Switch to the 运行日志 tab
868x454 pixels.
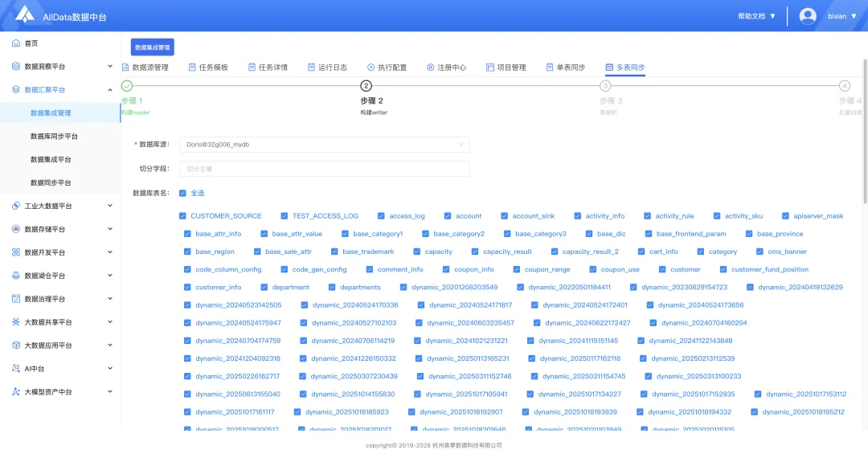pyautogui.click(x=327, y=67)
